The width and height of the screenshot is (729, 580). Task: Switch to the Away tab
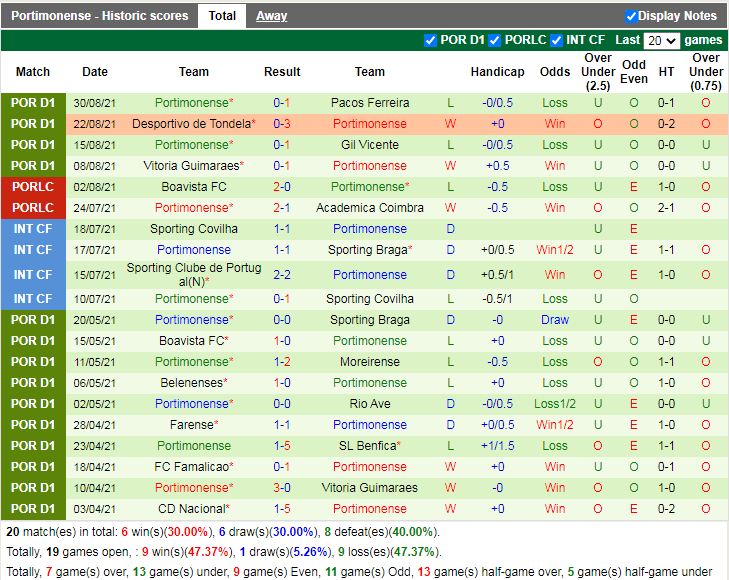(272, 16)
